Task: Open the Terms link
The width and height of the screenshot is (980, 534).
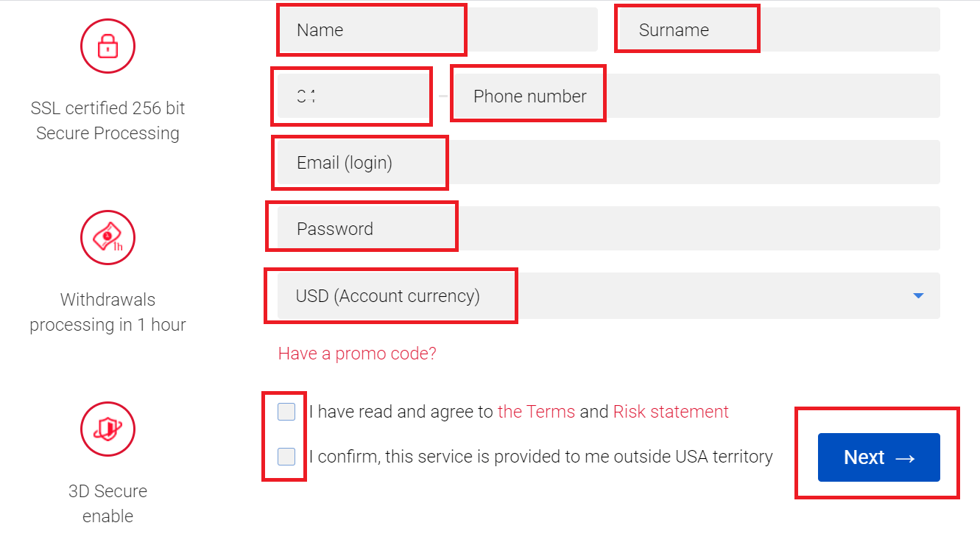Action: click(536, 412)
